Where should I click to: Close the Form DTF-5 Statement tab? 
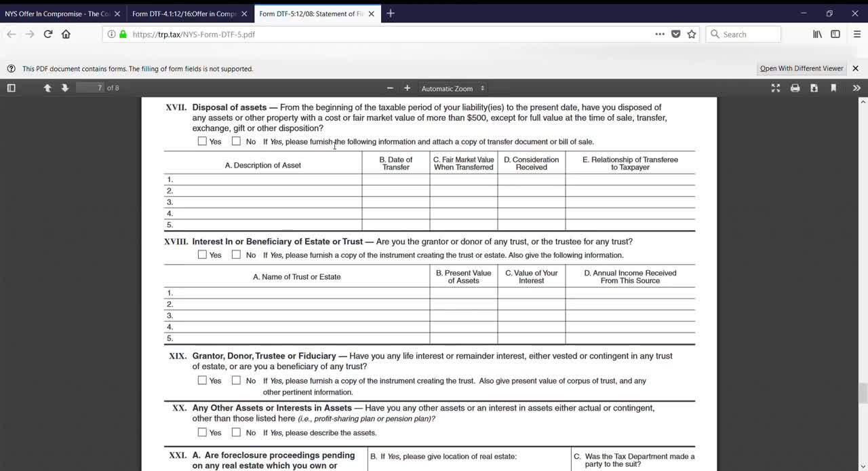[x=371, y=14]
